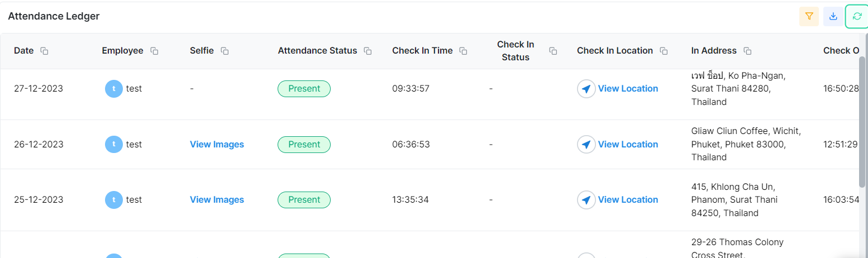Click location arrow icon for 25-12-2023
This screenshot has height=258, width=868.
click(x=586, y=200)
